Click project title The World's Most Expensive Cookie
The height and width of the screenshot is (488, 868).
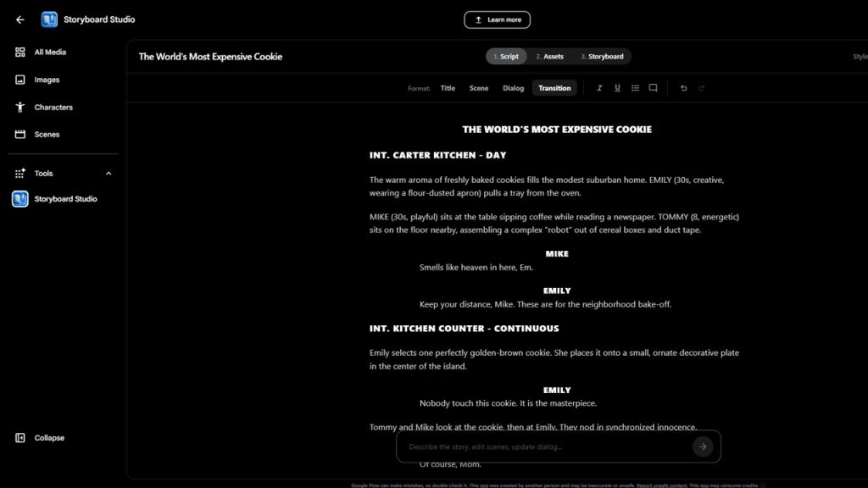point(210,57)
